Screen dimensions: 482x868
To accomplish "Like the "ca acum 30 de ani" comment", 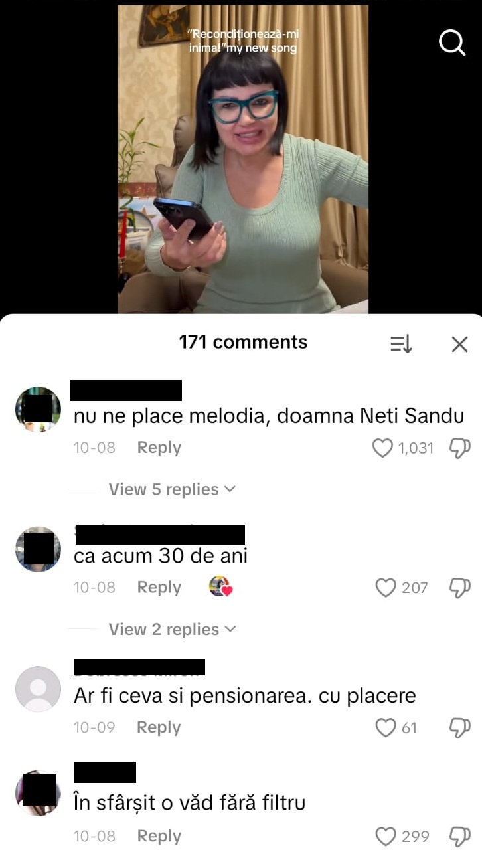I will point(386,588).
